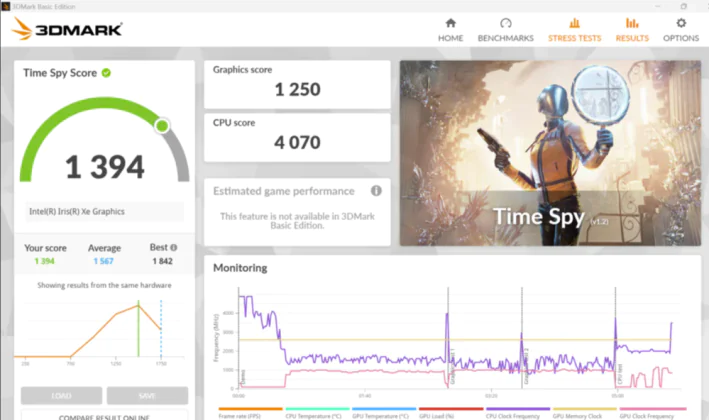
Task: Click the Time Spy title on the image
Action: click(539, 217)
